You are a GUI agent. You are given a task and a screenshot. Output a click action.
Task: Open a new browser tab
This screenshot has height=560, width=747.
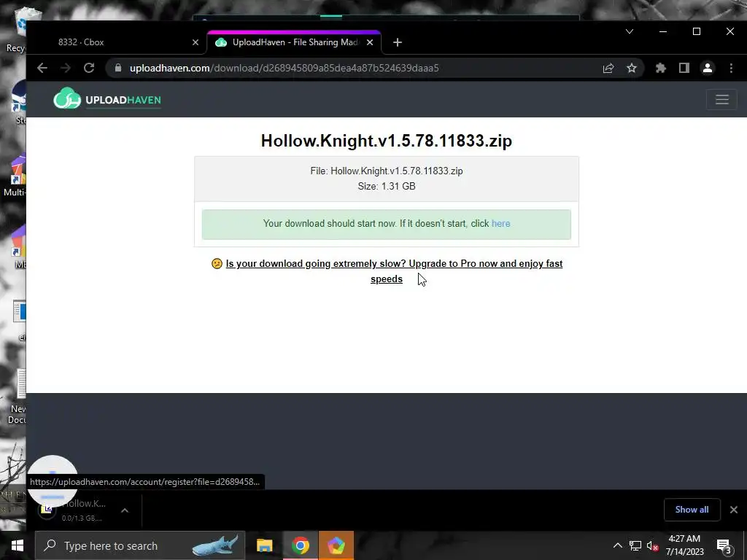point(398,42)
